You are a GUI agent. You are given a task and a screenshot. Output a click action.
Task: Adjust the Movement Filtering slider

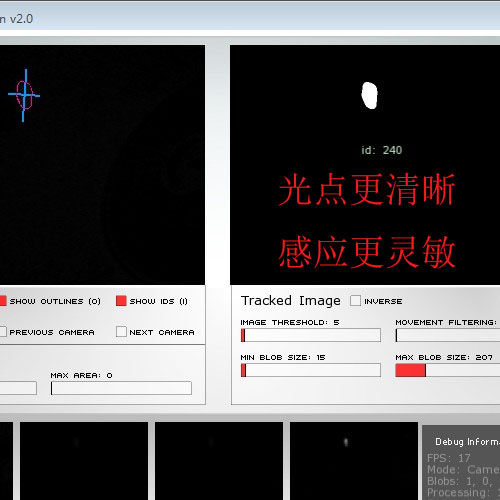point(448,335)
